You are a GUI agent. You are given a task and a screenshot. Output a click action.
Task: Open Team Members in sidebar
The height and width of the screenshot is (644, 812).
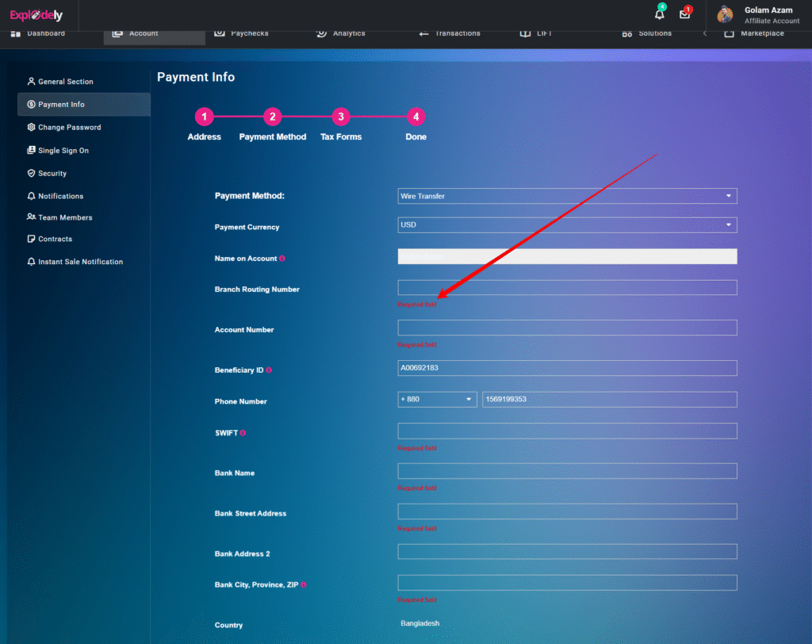coord(65,217)
